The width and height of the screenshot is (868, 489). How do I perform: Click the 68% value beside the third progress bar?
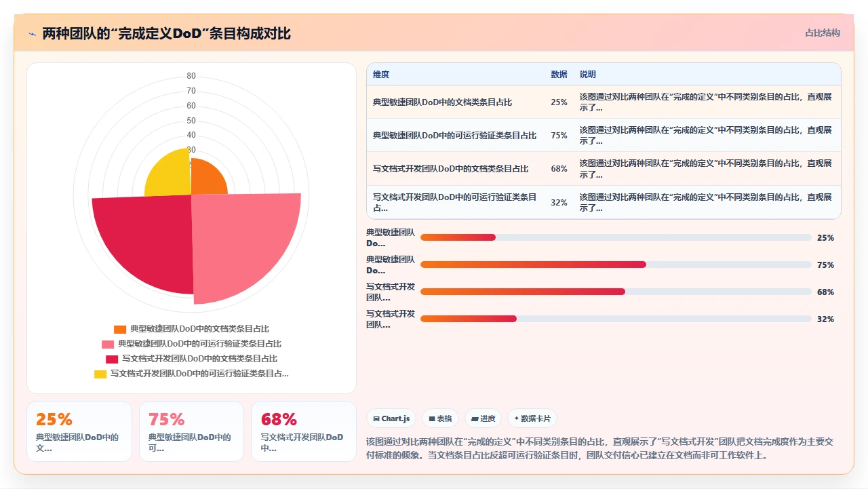(x=825, y=292)
